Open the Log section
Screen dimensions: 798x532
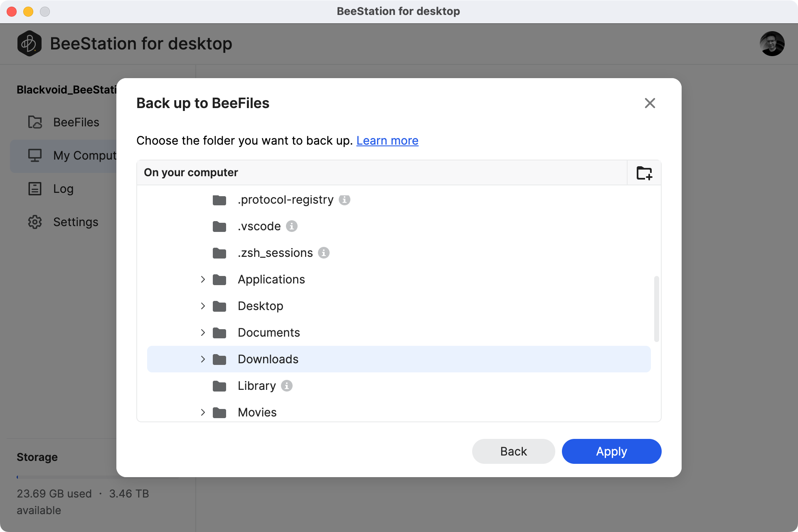(x=63, y=188)
